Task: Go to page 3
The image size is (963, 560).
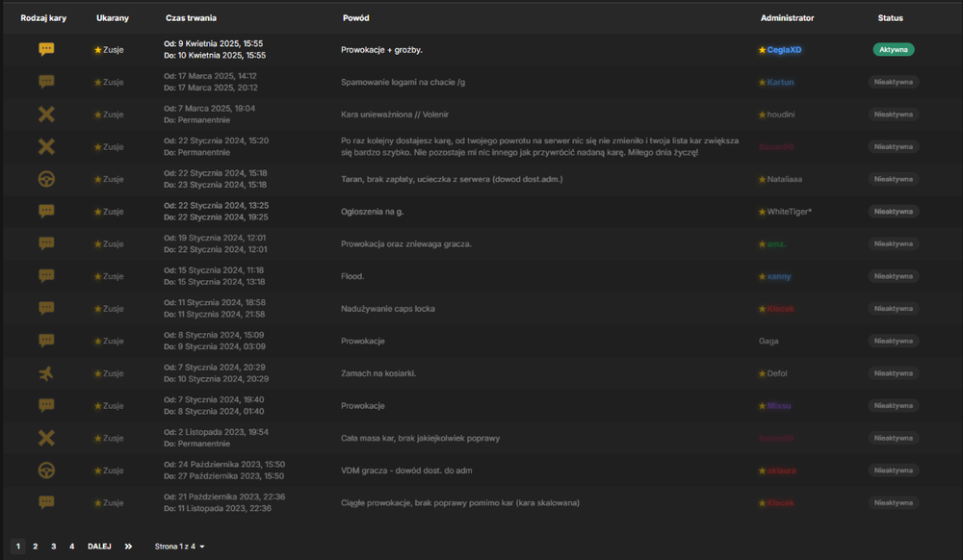Action: (x=53, y=547)
